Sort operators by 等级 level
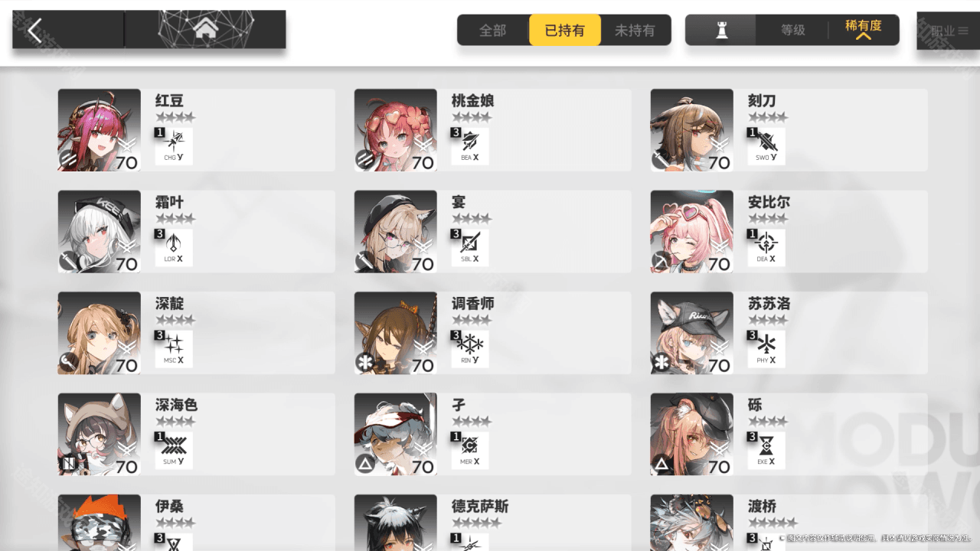 [793, 30]
